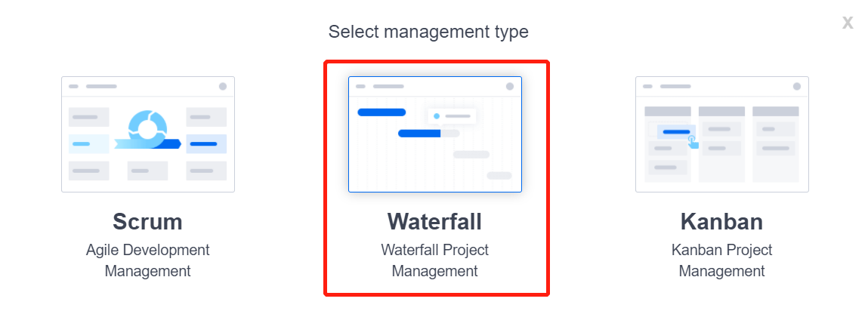868x311 pixels.
Task: Click the dark blue card in Scrum preview
Action: (205, 143)
